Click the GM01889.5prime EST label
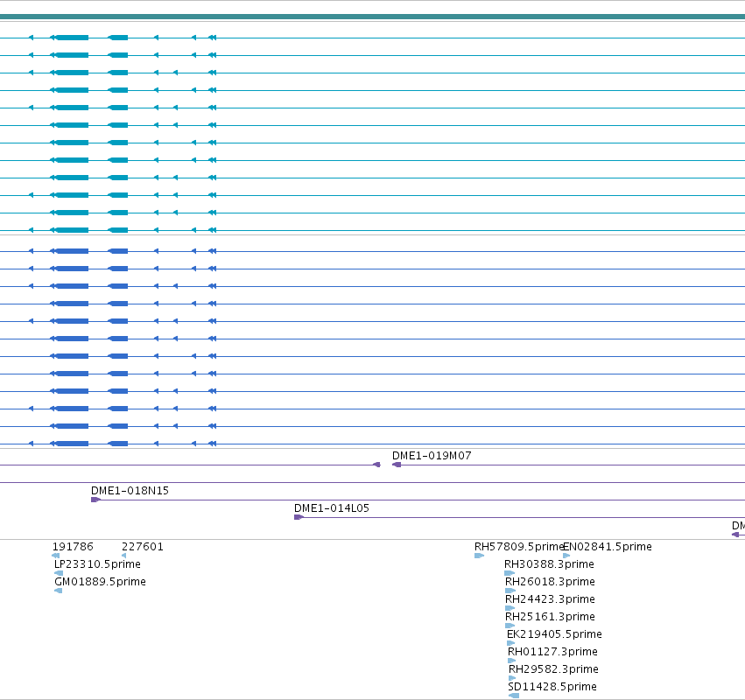745x700 pixels. (100, 582)
